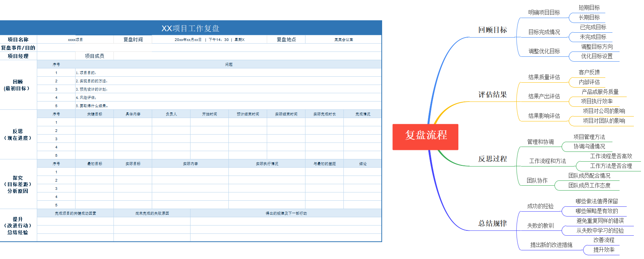This screenshot has width=644, height=259.
Task: Select the 客户反馈 leaf node
Action: tap(589, 72)
